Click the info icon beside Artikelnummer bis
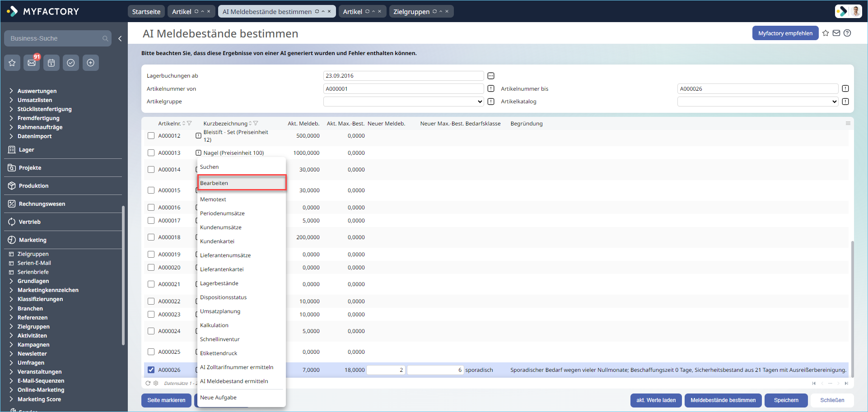Screen dimensions: 868x412 [845, 88]
